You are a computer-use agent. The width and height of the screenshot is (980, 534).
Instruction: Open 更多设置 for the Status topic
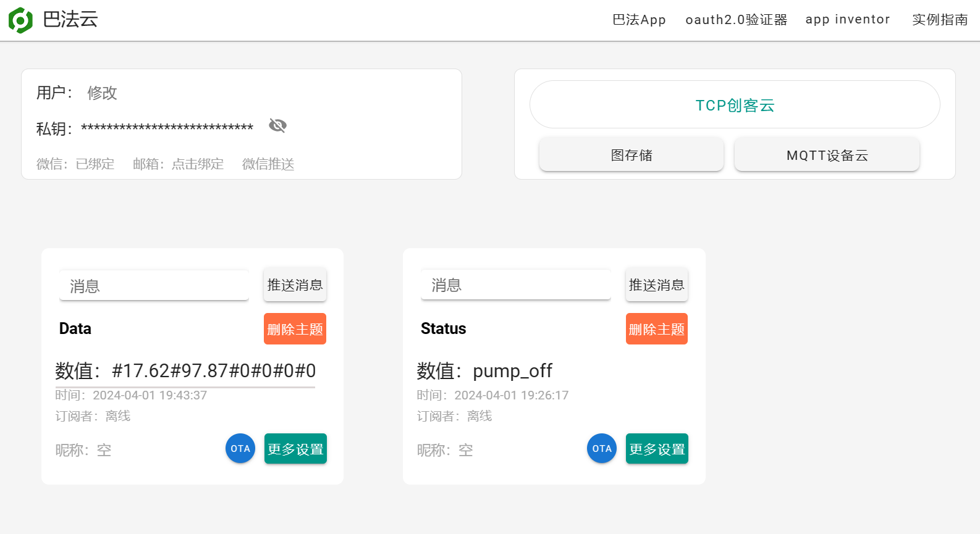click(657, 449)
